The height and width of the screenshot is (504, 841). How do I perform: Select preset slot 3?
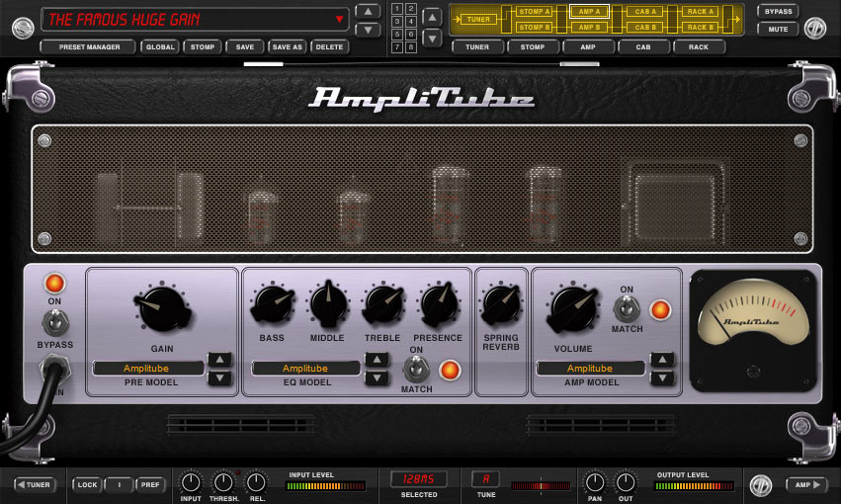[397, 22]
